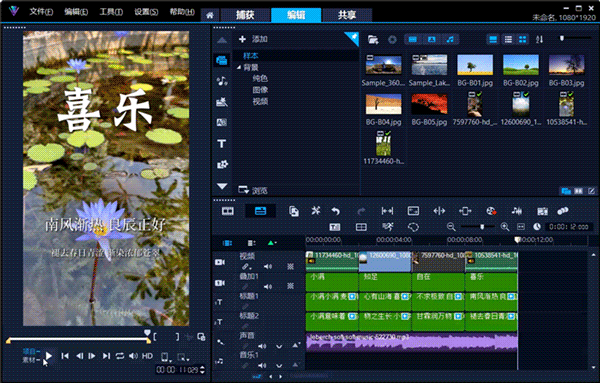
Task: Toggle show photos filter in library
Action: 432,39
